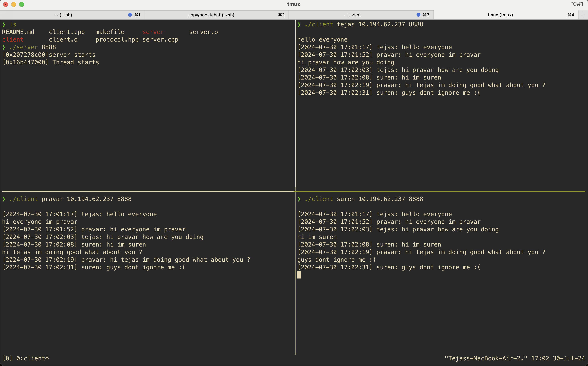The width and height of the screenshot is (588, 366).
Task: Click the 17:02:08 suren message in tejas pane
Action: click(x=369, y=78)
